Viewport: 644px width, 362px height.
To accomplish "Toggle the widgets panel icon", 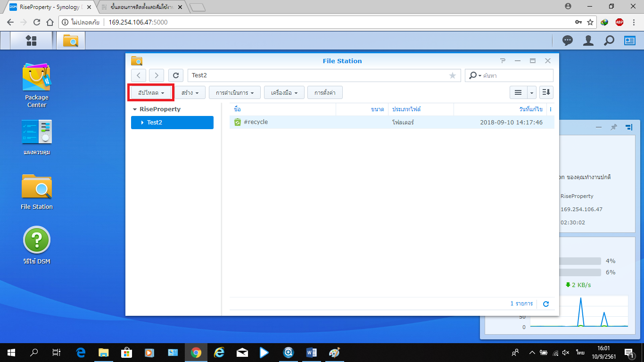I will click(x=630, y=41).
